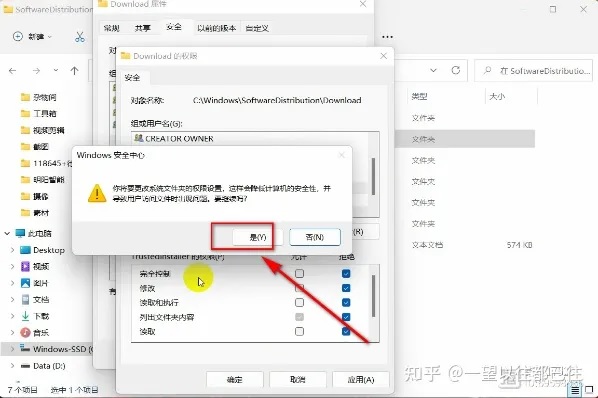The width and height of the screenshot is (598, 398).
Task: Open the address bar history dropdown chevron
Action: [433, 71]
